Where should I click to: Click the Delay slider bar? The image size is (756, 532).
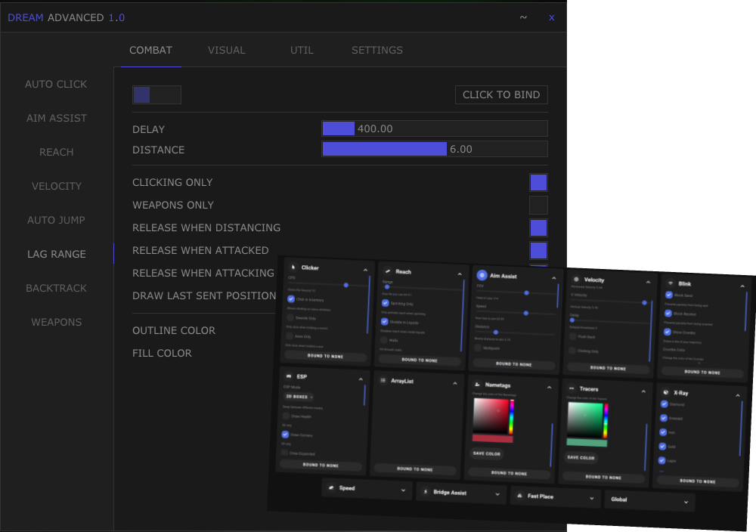pos(435,128)
